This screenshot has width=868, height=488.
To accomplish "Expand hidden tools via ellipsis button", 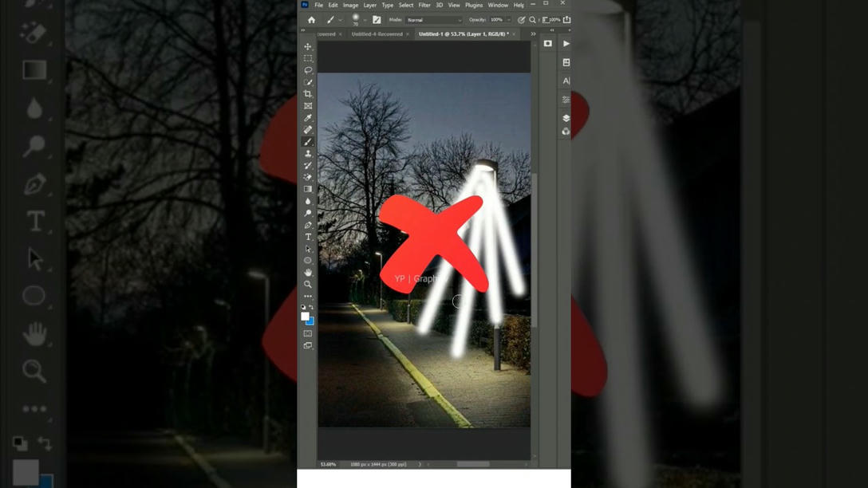I will pyautogui.click(x=307, y=296).
